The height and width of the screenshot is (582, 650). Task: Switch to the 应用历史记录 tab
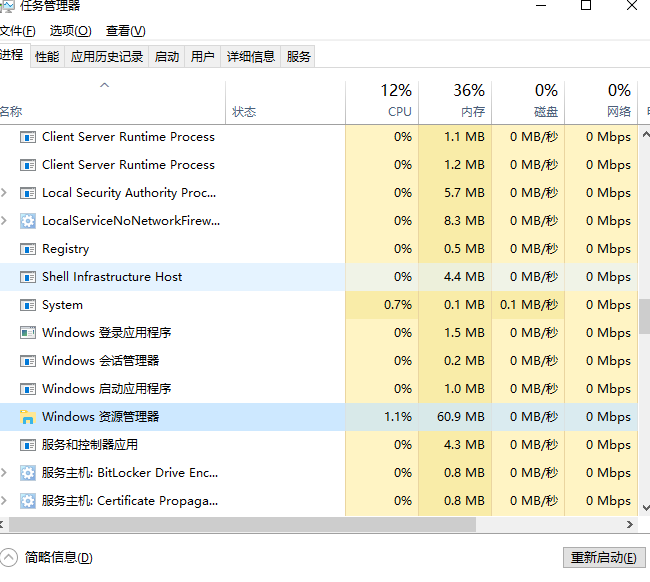107,56
